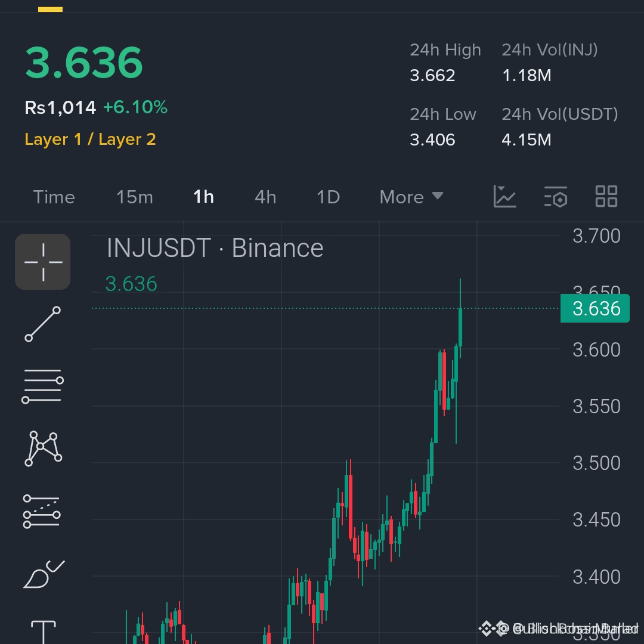
Task: Click the 24h High label
Action: tap(445, 49)
